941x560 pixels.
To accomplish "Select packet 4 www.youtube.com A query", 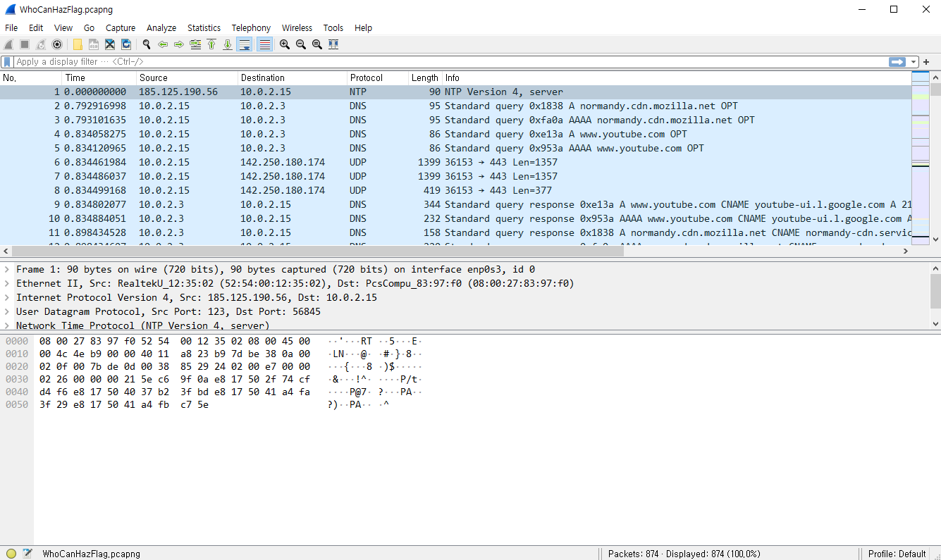I will [x=455, y=134].
